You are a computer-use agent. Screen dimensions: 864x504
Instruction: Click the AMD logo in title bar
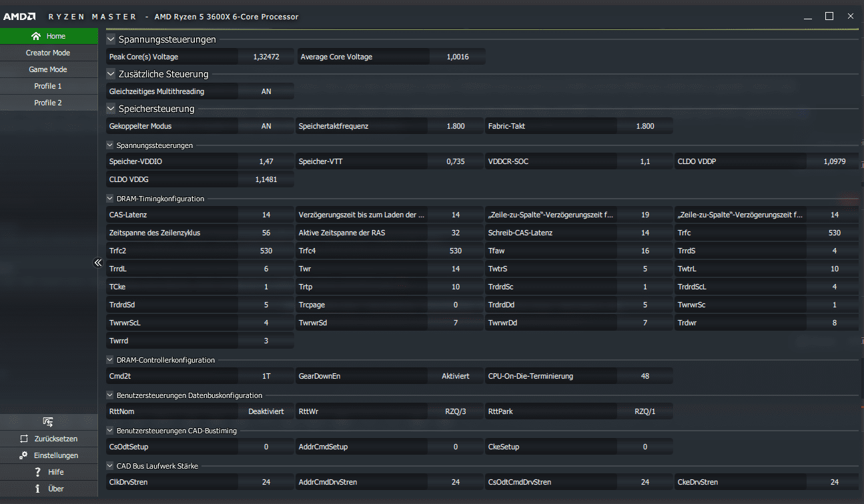click(x=19, y=16)
